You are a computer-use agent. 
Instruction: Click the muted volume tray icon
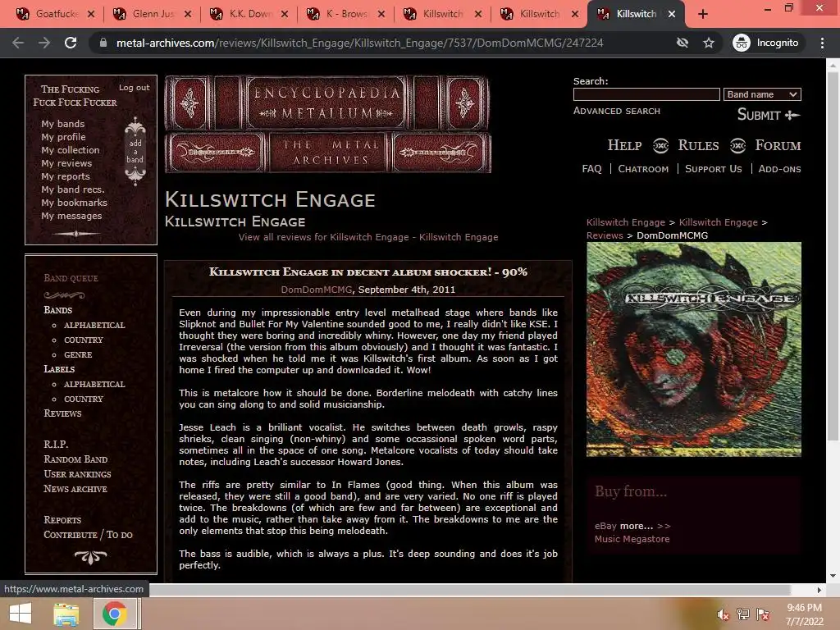[724, 614]
